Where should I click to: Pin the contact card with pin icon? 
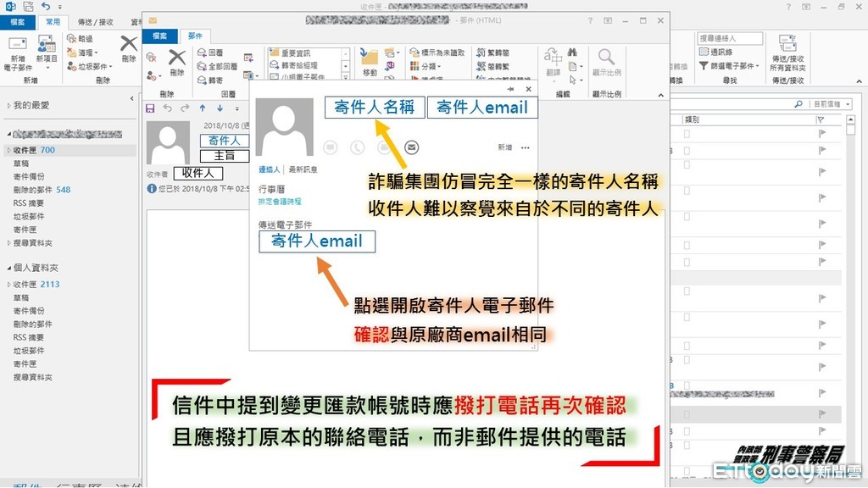click(x=510, y=89)
